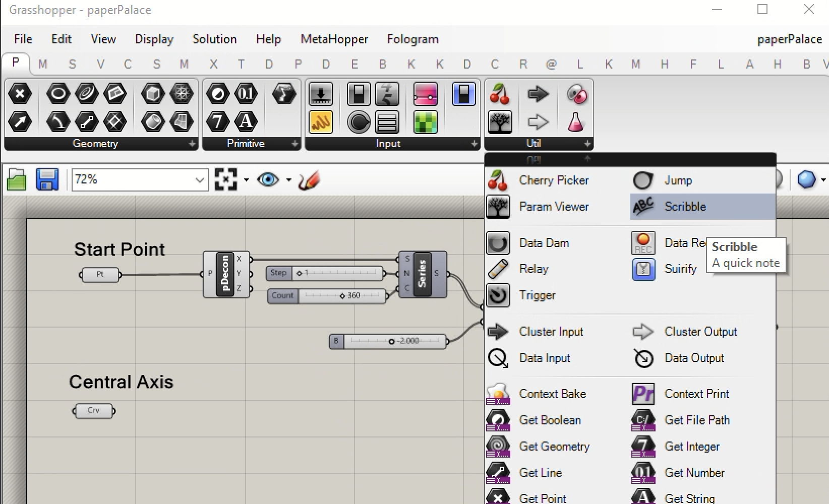Image resolution: width=829 pixels, height=504 pixels.
Task: Click the Trigger component entry
Action: point(537,295)
